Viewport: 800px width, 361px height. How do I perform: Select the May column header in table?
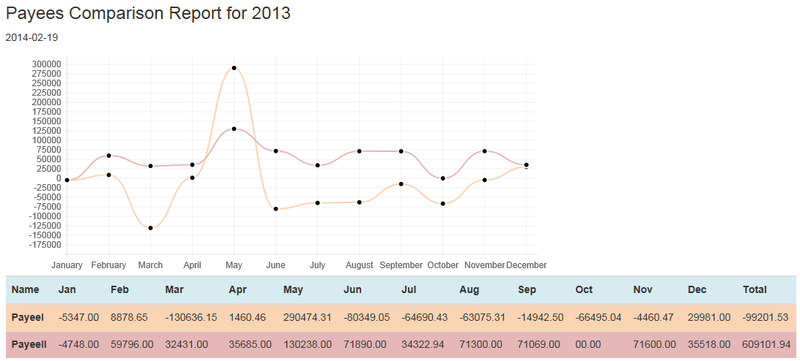[x=293, y=290]
